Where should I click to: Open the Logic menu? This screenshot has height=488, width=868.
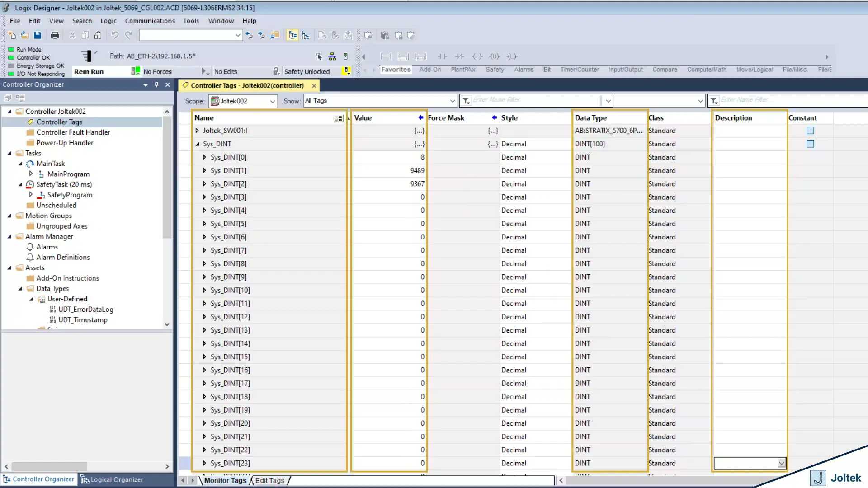(108, 21)
